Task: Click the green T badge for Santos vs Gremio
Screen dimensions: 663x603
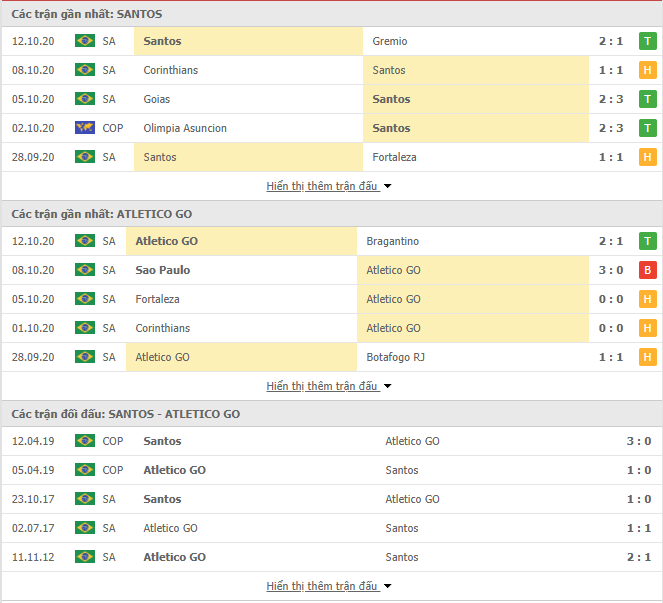Action: (647, 41)
